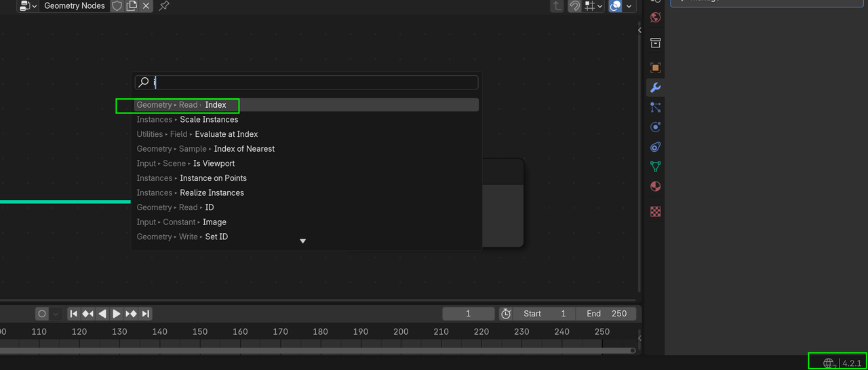Click the node search input field
Screen dimensions: 868x370
click(x=307, y=82)
